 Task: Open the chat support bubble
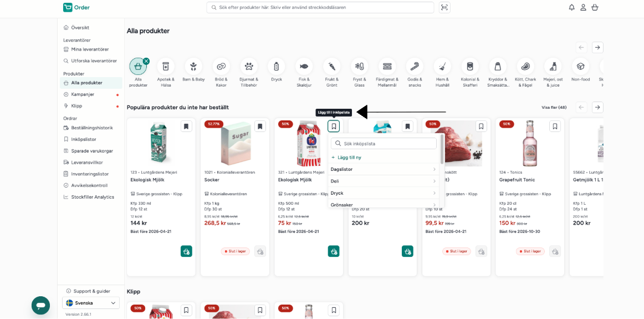click(40, 306)
